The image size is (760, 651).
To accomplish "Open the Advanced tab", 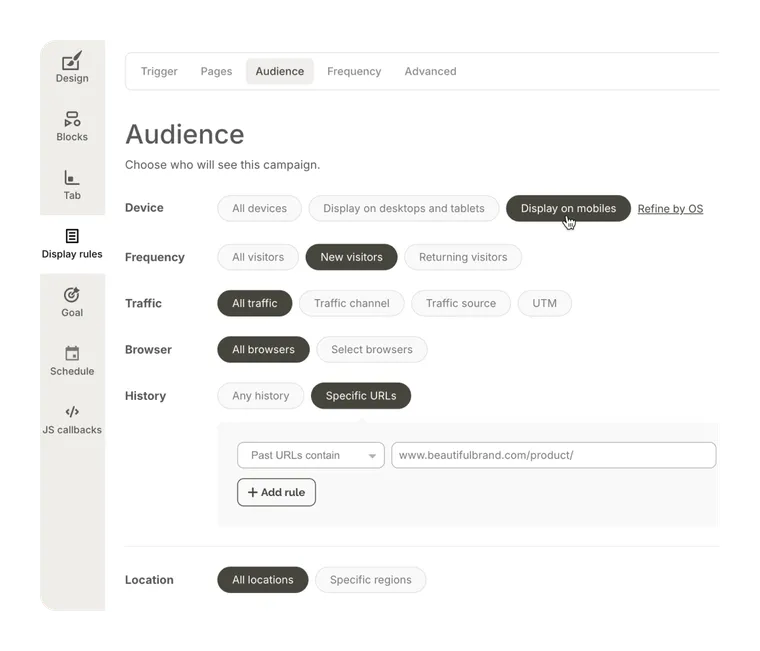I will tap(430, 71).
